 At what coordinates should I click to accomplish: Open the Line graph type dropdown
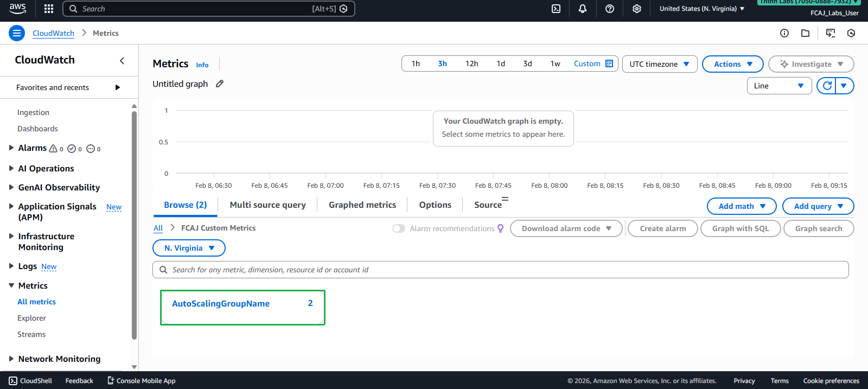pos(779,86)
